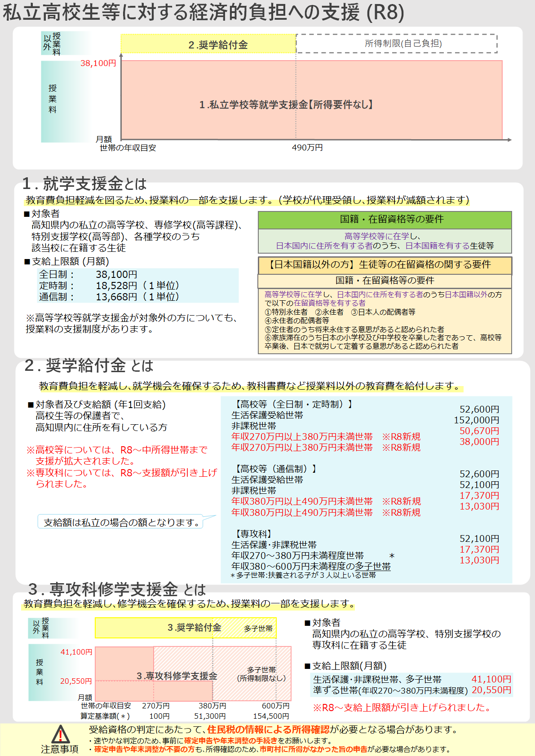
Task: Click the 【日本国籍以外の方】生徒等の在留資格の関する要件 header
Action: click(x=385, y=265)
